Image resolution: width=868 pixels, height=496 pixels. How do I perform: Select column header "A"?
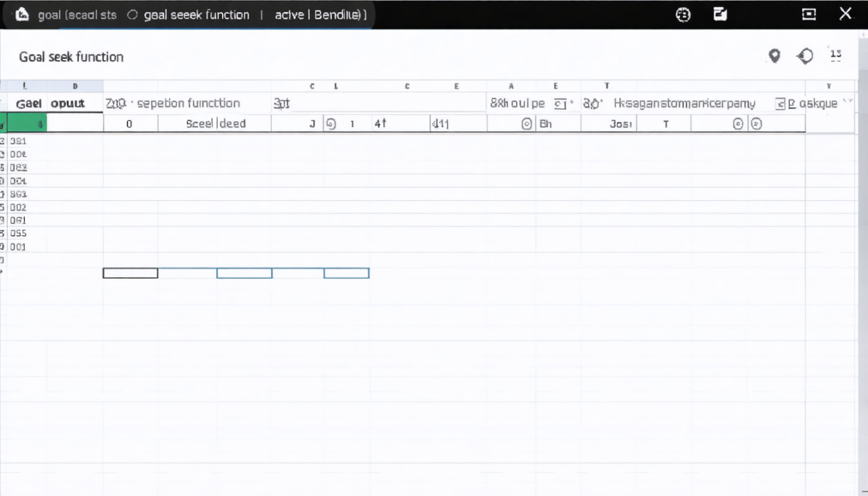(x=511, y=86)
